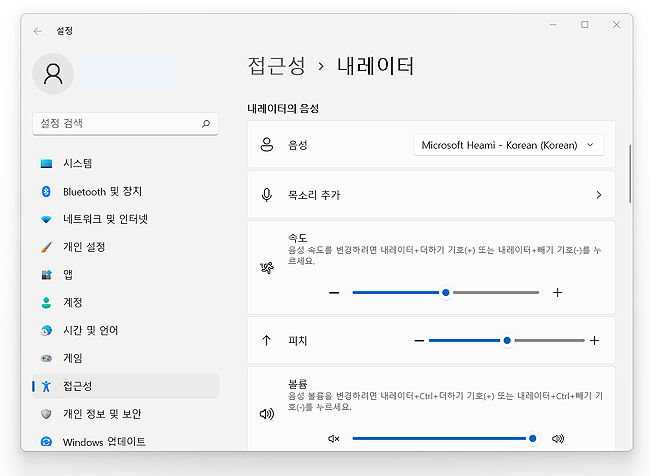Click the back arrow in settings header
This screenshot has height=476, width=650.
38,31
